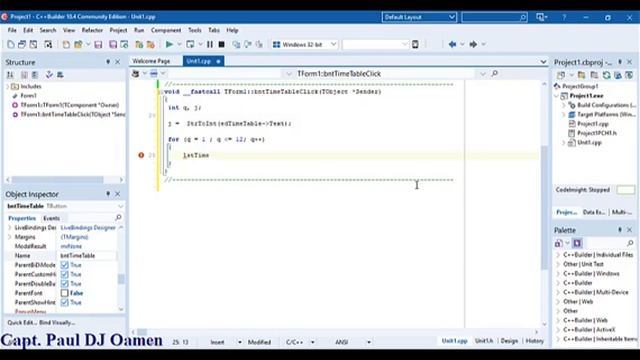Switch to the Unit1.h tab at bottom
640x360 pixels.
[x=484, y=341]
